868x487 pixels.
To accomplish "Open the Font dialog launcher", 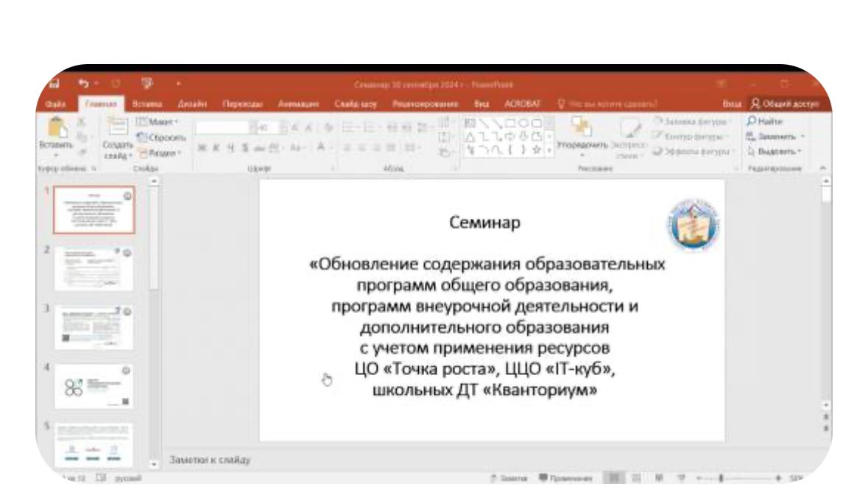I will (332, 169).
